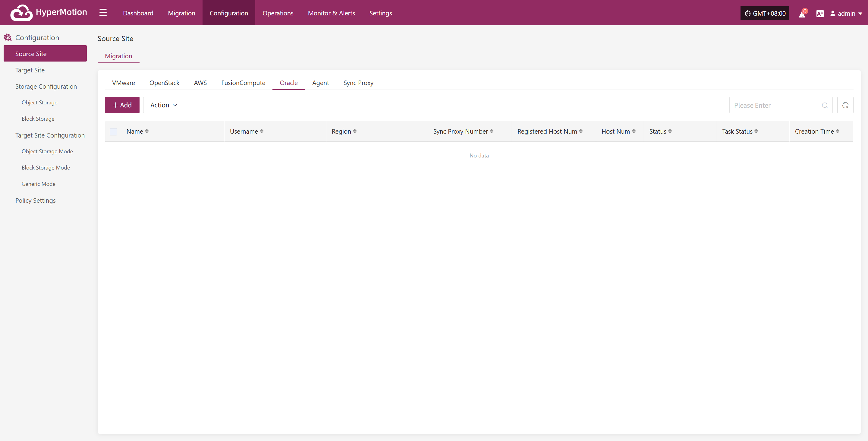
Task: Click the refresh table icon button
Action: (x=845, y=105)
